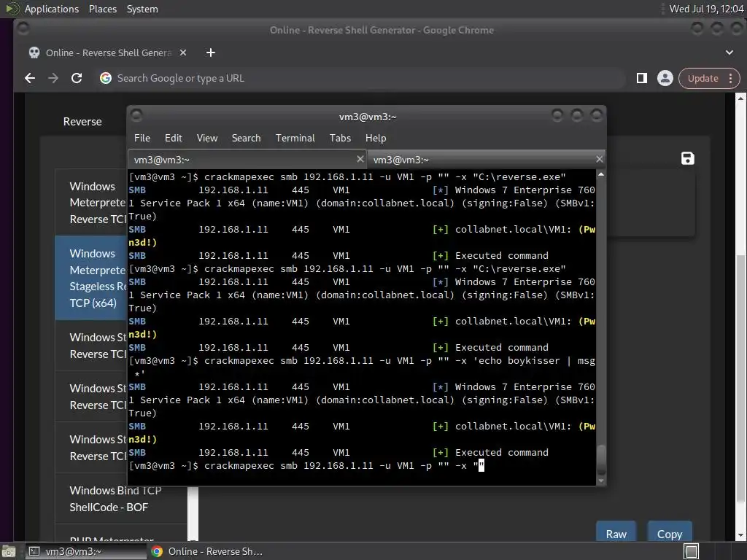Open the Places menu

pos(103,9)
